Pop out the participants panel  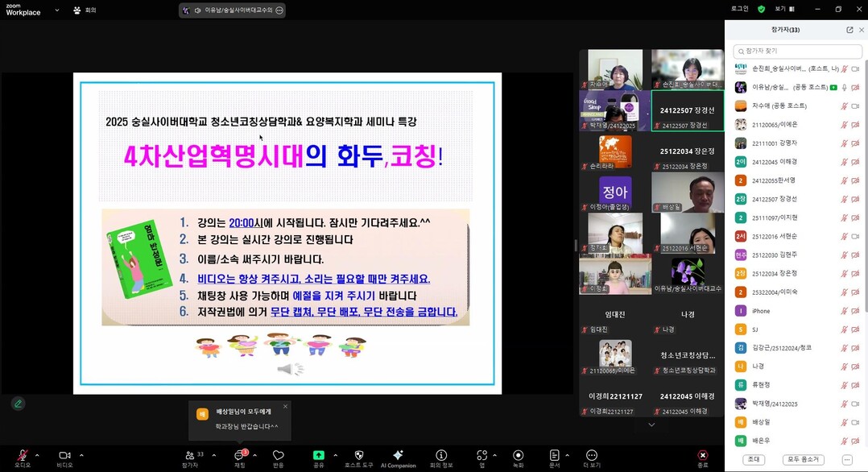849,30
